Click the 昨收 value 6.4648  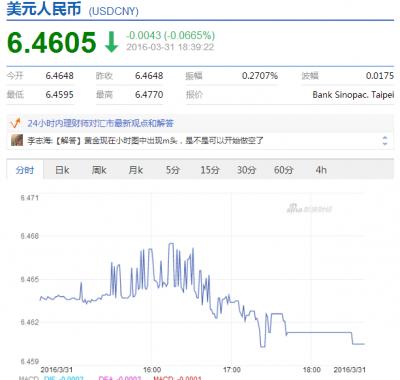[149, 76]
